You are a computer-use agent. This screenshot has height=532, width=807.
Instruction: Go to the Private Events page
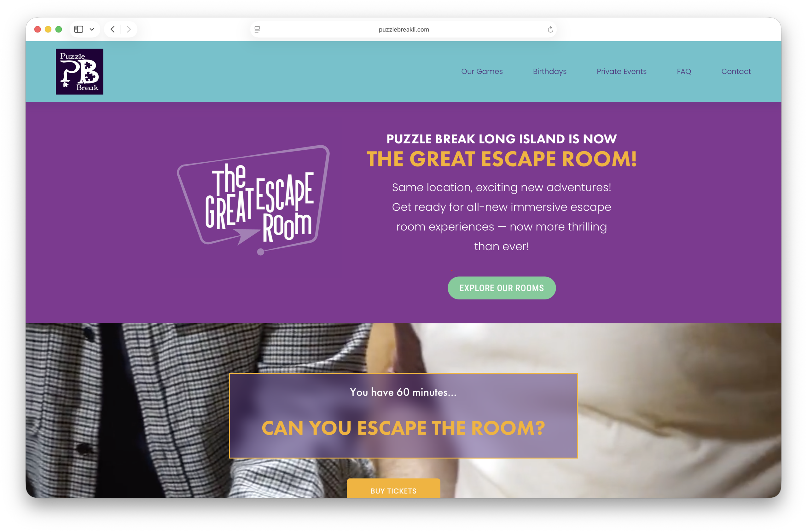[621, 72]
